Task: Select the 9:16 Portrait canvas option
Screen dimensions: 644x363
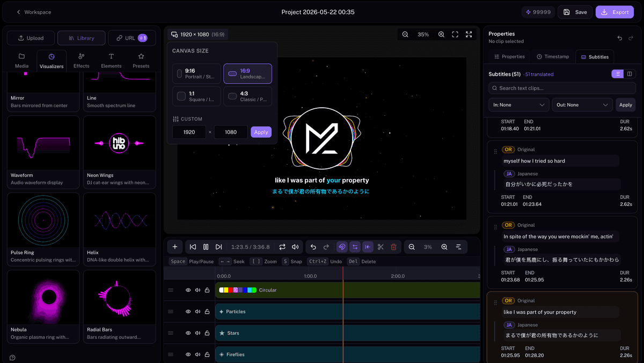Action: tap(196, 73)
